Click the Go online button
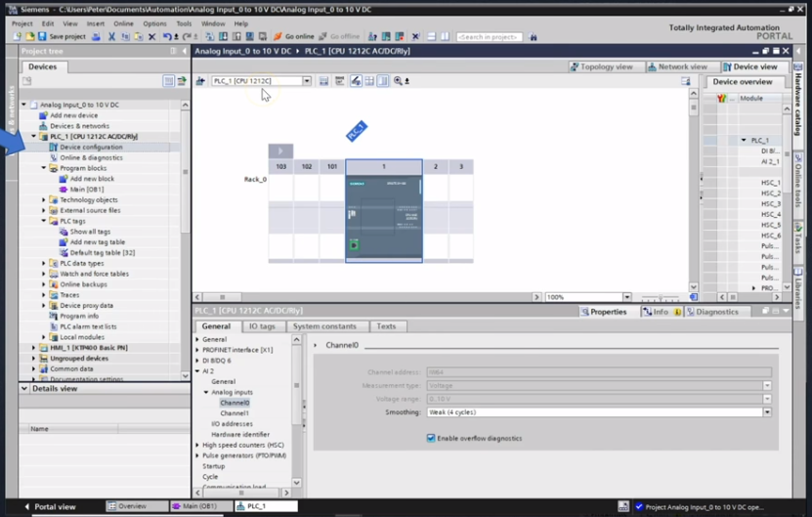 click(293, 37)
